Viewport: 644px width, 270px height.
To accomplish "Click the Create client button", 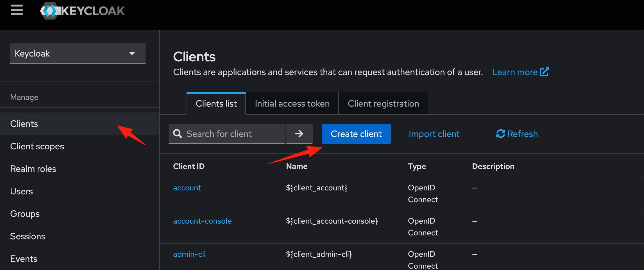I will (356, 134).
